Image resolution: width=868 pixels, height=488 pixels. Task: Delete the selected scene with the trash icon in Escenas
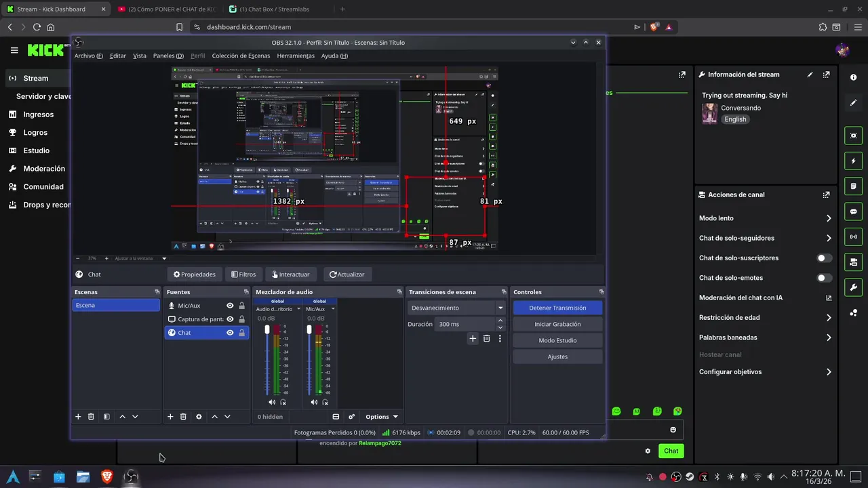(91, 417)
